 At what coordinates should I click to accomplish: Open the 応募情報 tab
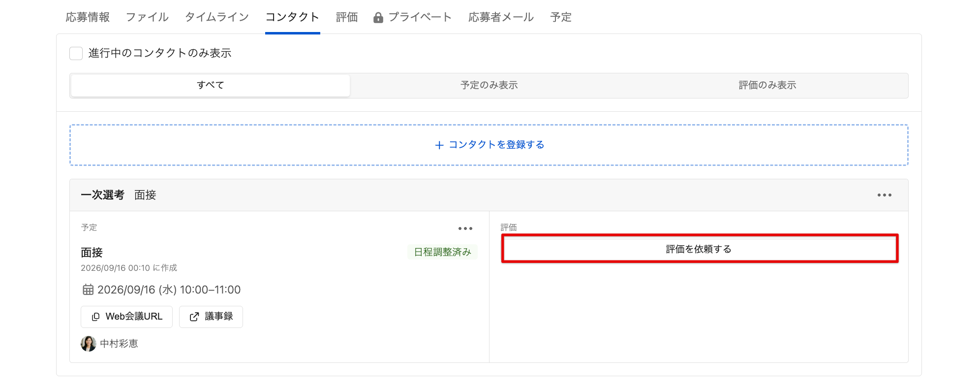88,17
